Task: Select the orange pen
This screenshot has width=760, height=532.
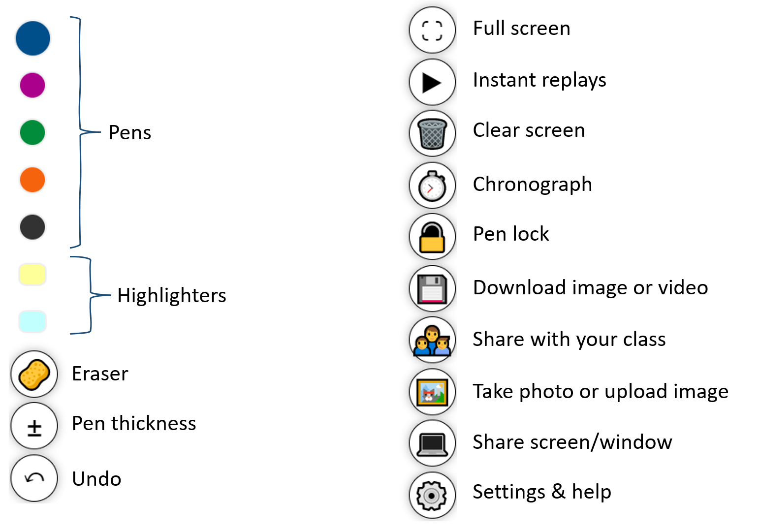Action: (x=32, y=180)
